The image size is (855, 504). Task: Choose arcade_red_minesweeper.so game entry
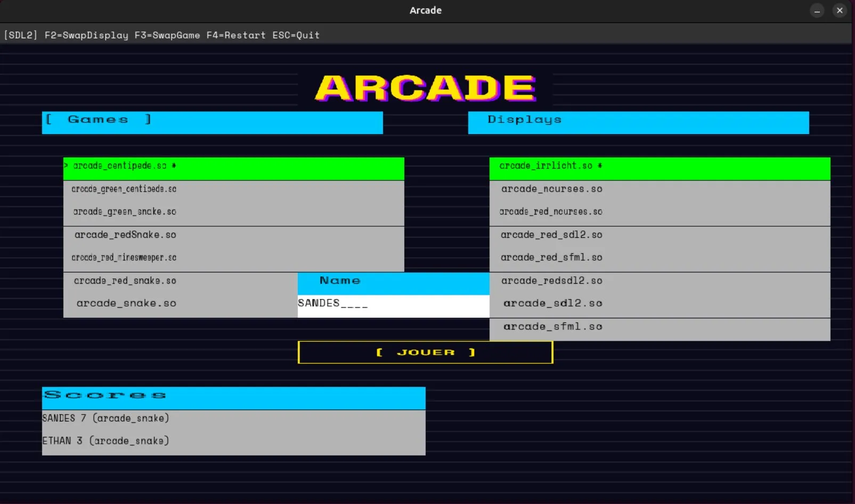pyautogui.click(x=233, y=260)
